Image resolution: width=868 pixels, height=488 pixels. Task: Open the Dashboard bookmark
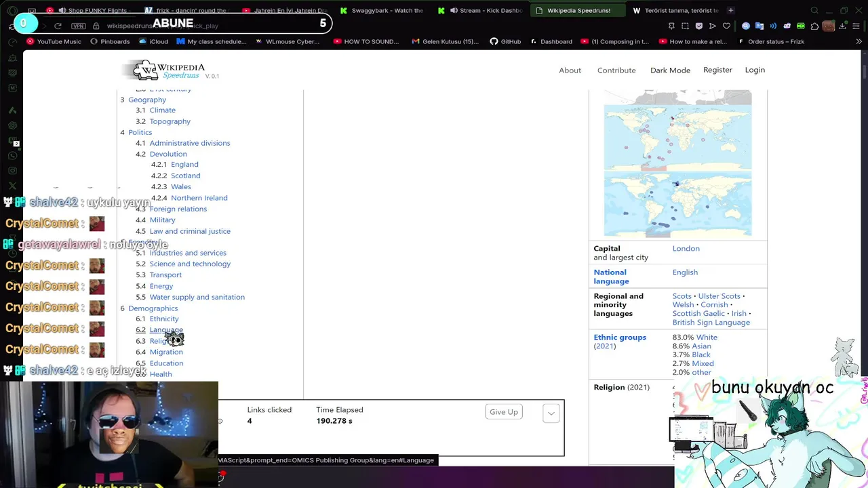pos(551,41)
